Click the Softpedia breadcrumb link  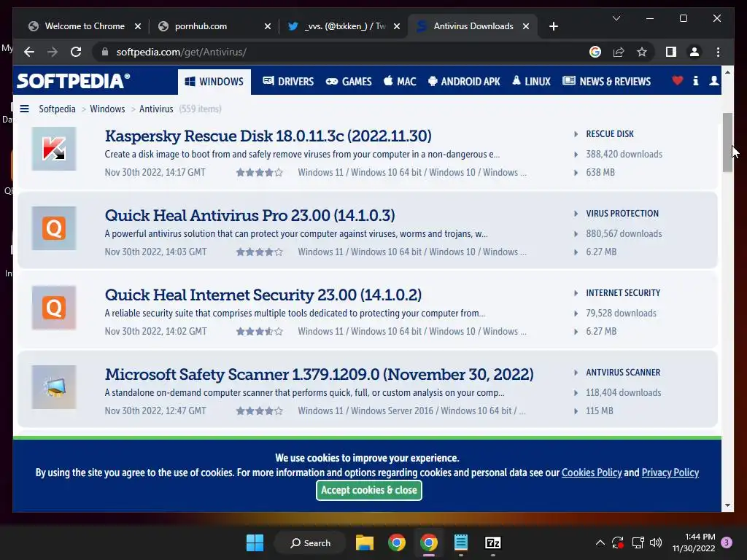pos(57,109)
